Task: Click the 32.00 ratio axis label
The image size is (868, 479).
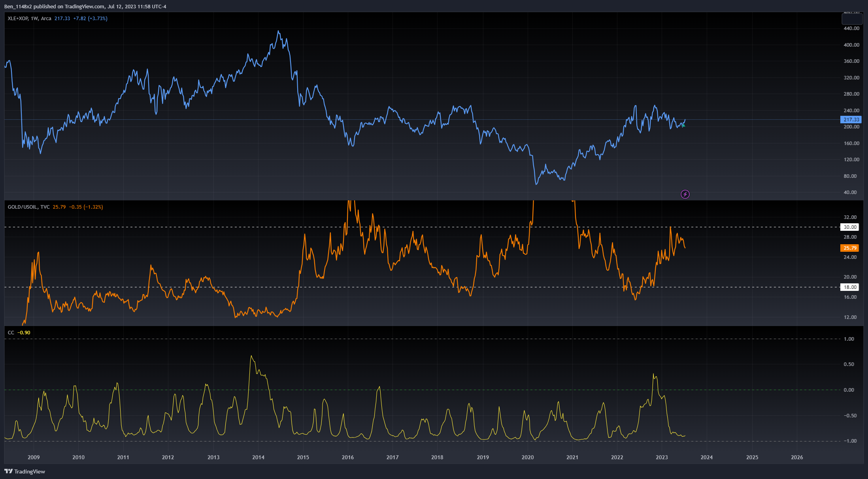Action: [x=850, y=217]
